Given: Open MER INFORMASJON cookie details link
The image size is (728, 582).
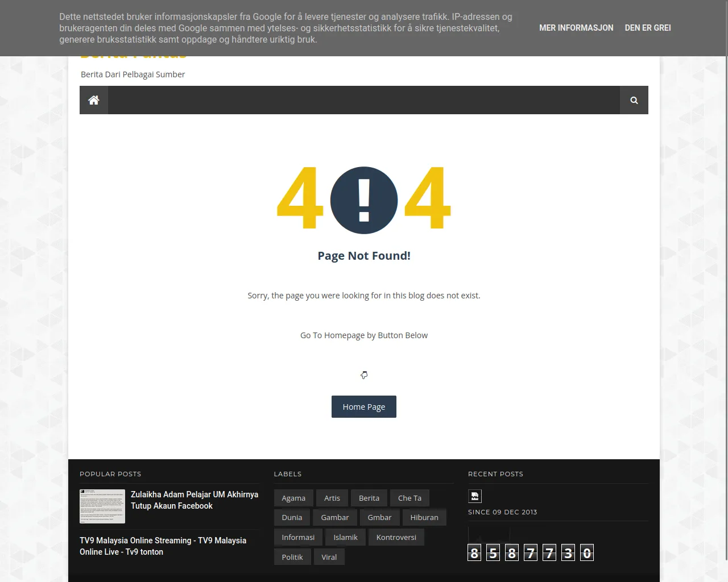Looking at the screenshot, I should (576, 28).
